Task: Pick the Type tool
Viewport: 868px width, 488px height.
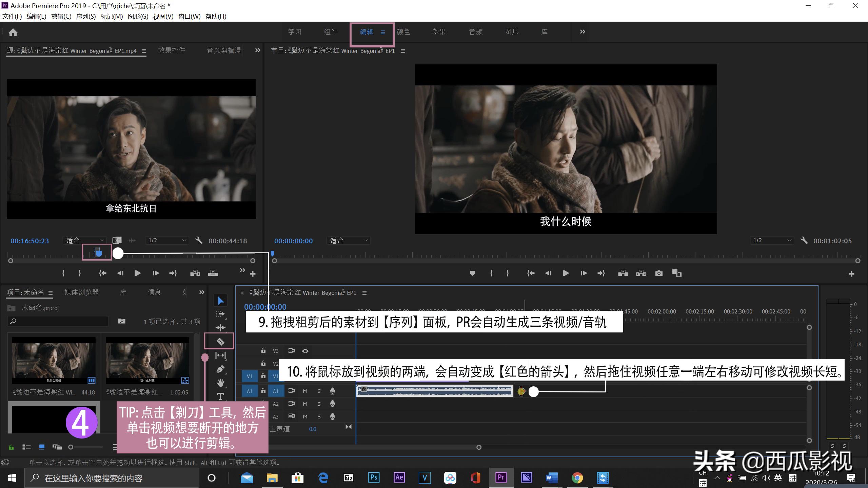Action: click(220, 396)
